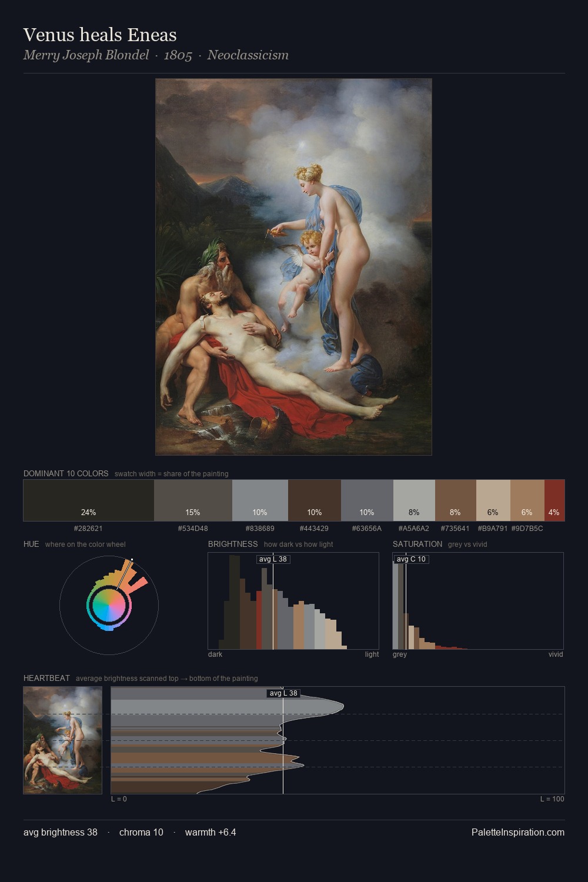
Task: Click the title 'Venus heals Eneas'
Action: (100, 35)
